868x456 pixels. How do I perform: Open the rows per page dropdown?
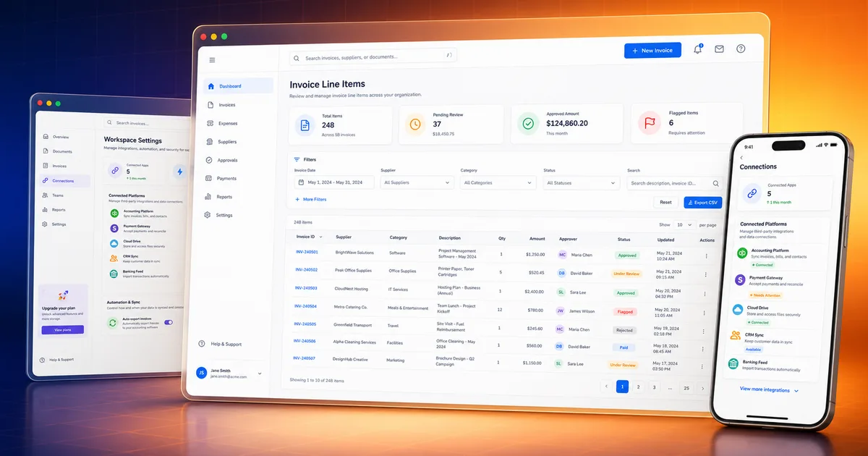684,225
